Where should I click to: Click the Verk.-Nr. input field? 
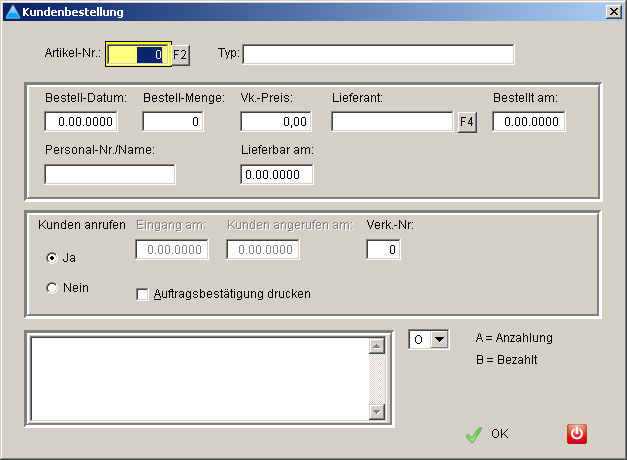pos(383,250)
